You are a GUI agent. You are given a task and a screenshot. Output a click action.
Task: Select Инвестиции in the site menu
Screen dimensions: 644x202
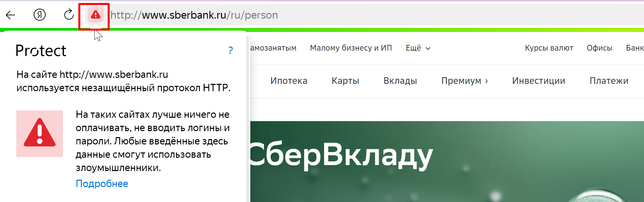pyautogui.click(x=539, y=81)
